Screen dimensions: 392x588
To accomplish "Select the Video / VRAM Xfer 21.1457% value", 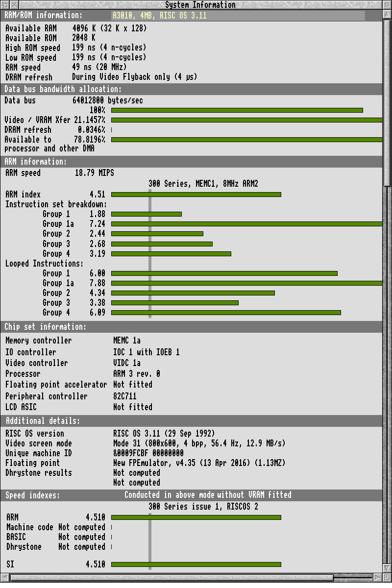I will tap(90, 120).
